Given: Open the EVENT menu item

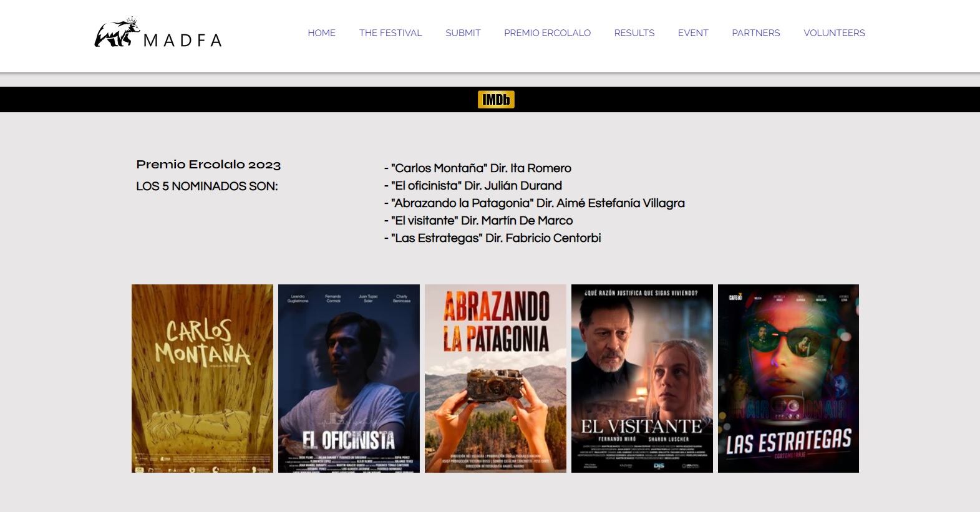Looking at the screenshot, I should point(693,33).
